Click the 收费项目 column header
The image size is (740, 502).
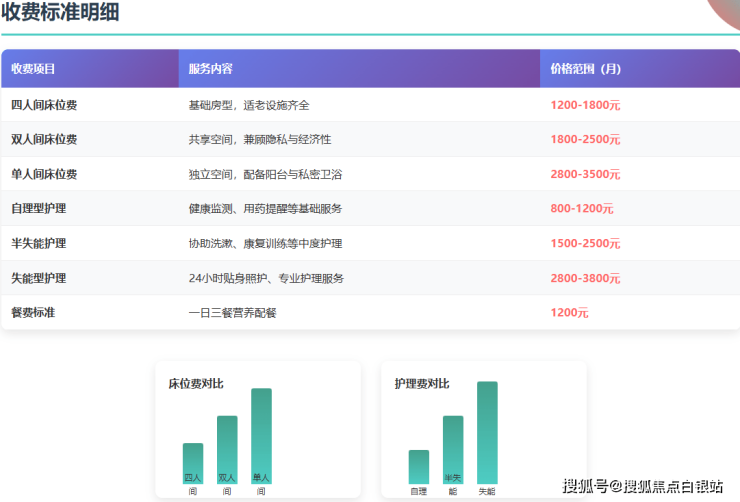pyautogui.click(x=33, y=69)
